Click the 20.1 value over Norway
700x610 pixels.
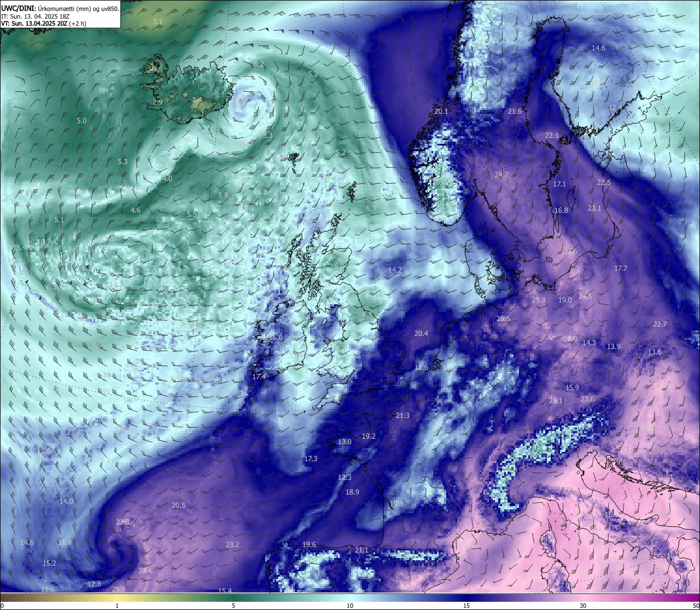441,111
